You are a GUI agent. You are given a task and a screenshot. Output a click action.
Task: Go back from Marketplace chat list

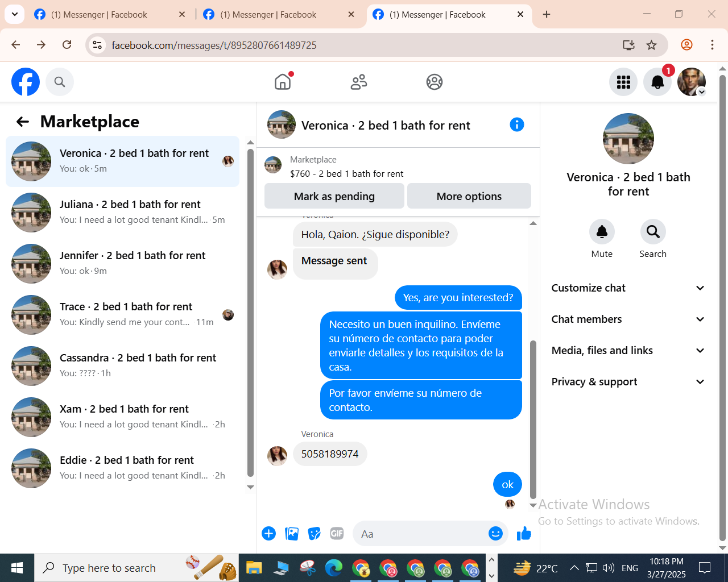(23, 122)
